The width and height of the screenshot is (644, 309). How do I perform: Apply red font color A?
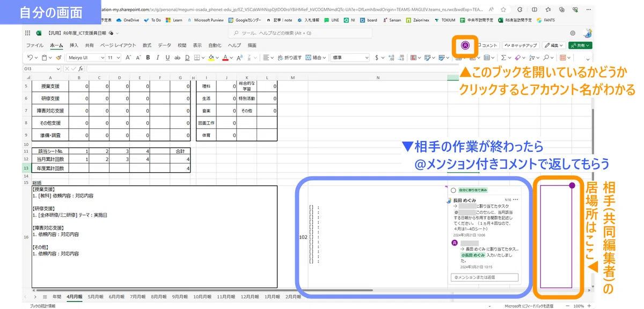(x=226, y=57)
